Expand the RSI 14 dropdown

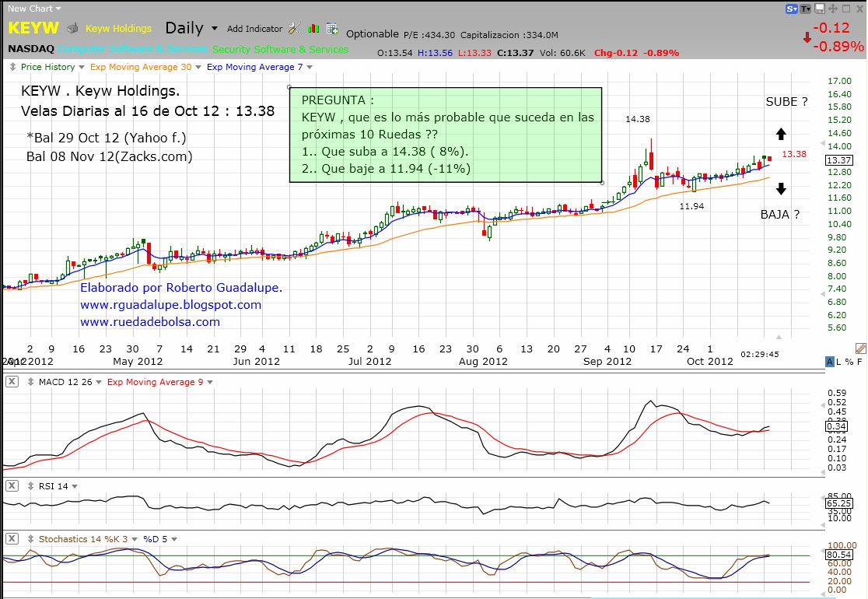point(75,486)
